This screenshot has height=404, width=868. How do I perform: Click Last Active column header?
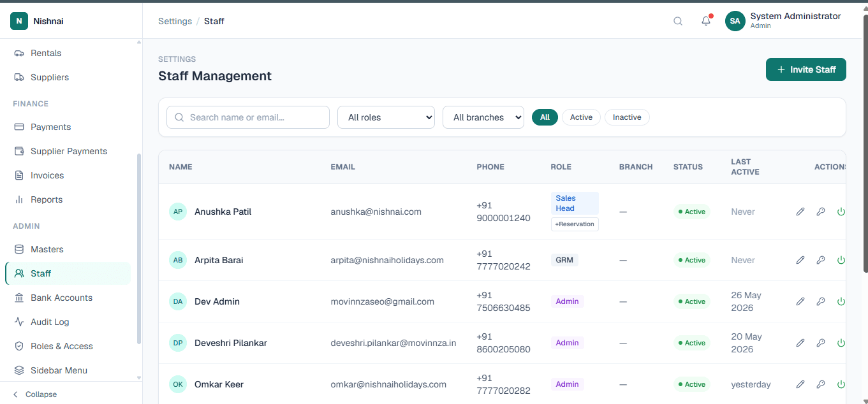point(745,167)
